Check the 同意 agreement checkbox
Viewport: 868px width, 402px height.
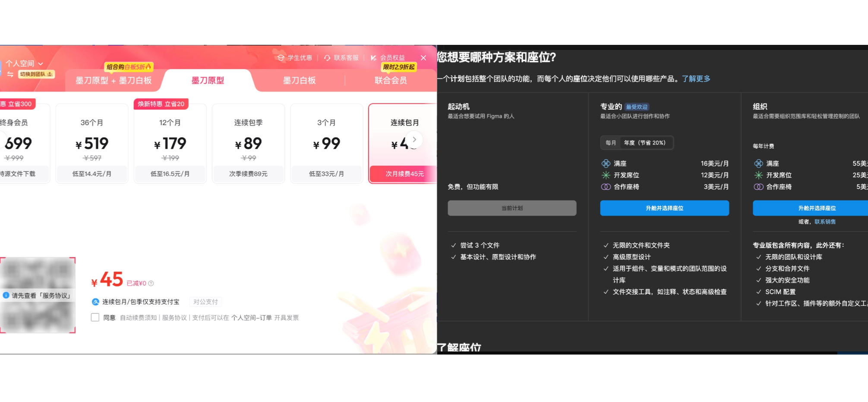[x=95, y=317]
